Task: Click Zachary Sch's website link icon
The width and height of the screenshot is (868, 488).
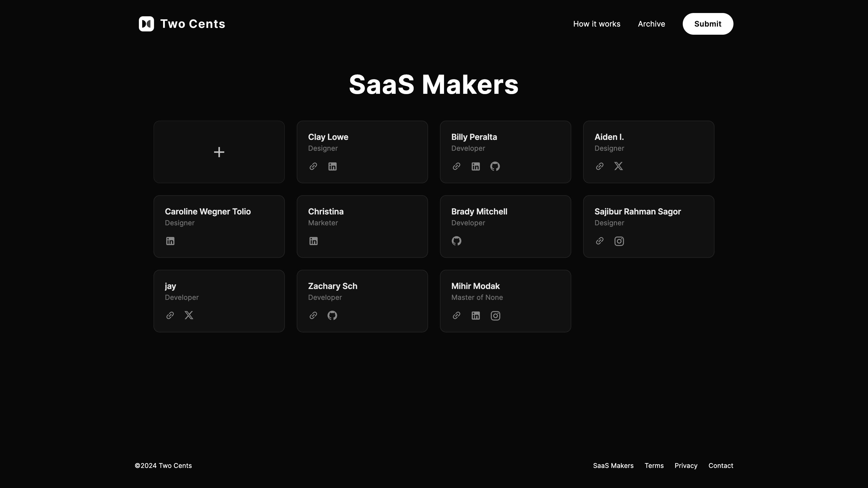Action: pos(313,316)
